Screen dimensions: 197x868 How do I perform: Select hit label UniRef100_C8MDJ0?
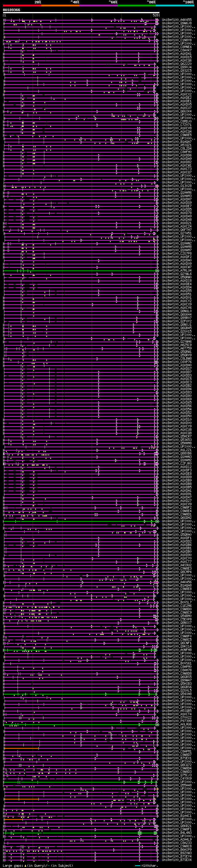(x=177, y=122)
